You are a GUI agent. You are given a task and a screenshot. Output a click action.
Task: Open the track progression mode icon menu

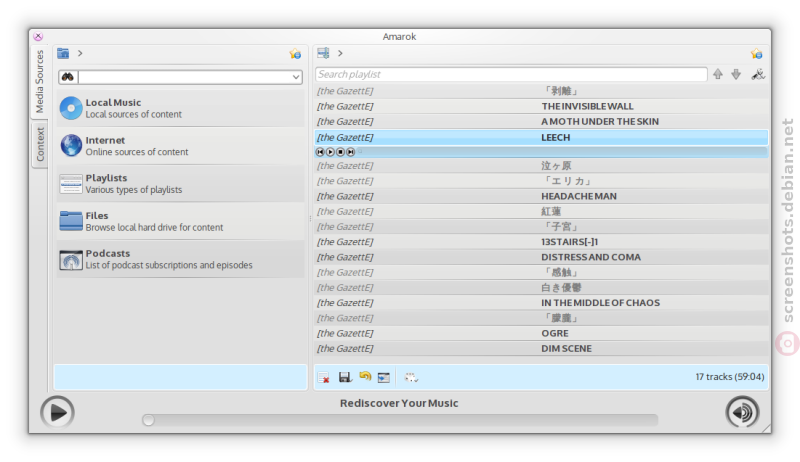(x=411, y=377)
